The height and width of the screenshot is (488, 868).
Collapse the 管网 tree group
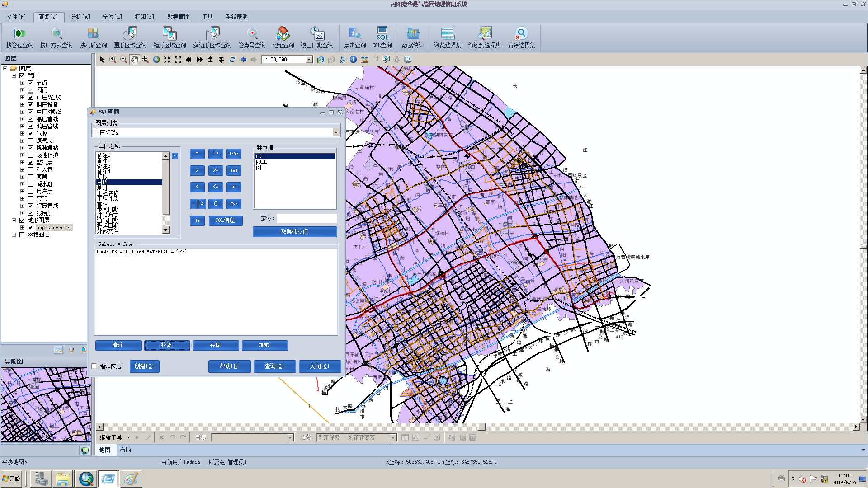[14, 76]
